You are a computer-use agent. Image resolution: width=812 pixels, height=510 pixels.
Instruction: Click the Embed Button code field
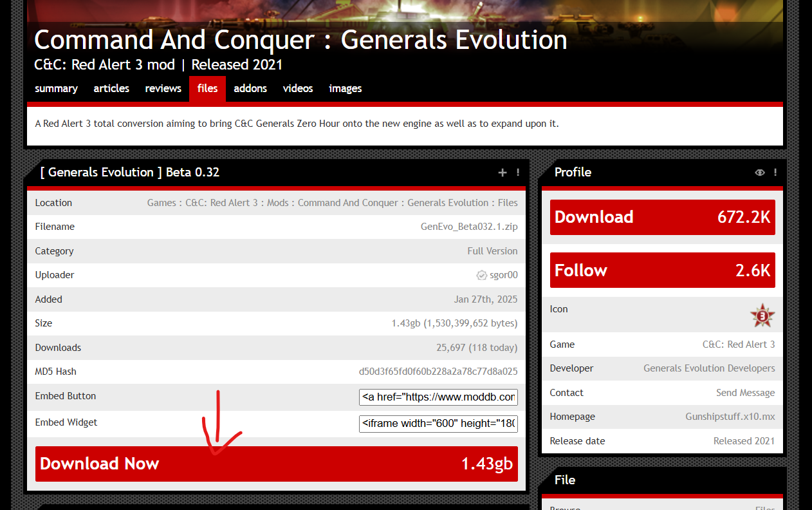click(438, 397)
